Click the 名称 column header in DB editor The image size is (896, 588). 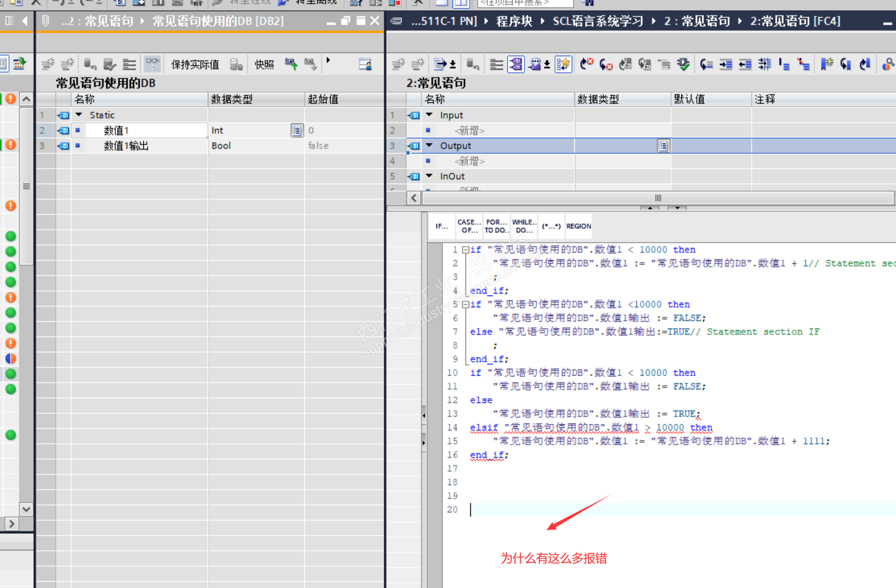pyautogui.click(x=139, y=99)
